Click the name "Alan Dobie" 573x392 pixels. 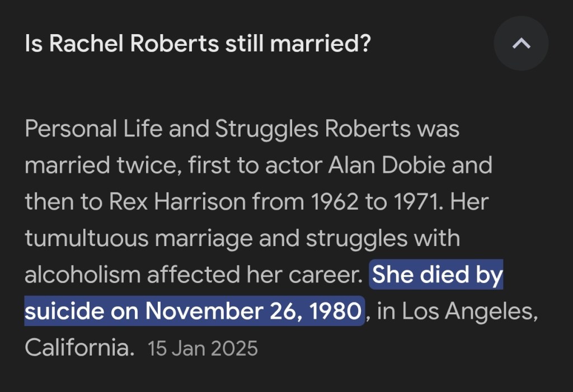410,166
